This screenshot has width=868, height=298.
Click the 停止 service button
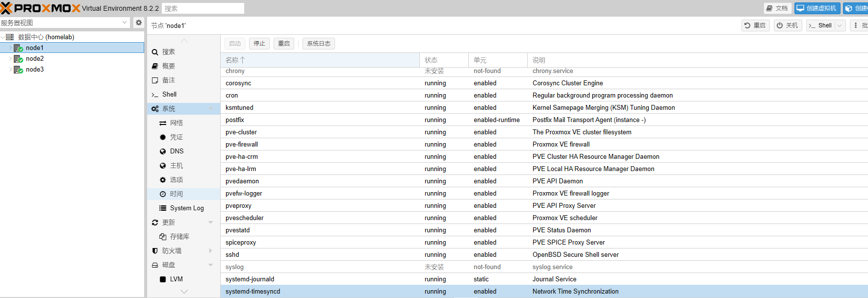coord(259,44)
